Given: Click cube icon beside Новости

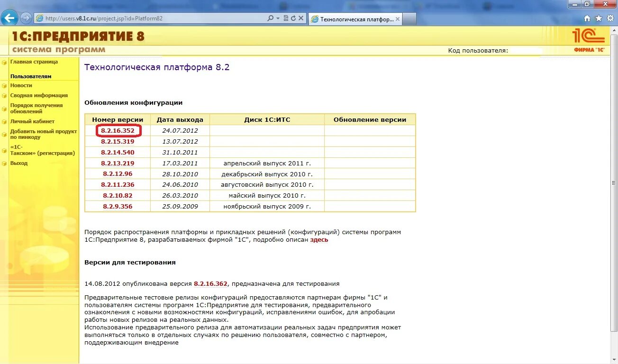Looking at the screenshot, I should click(4, 86).
